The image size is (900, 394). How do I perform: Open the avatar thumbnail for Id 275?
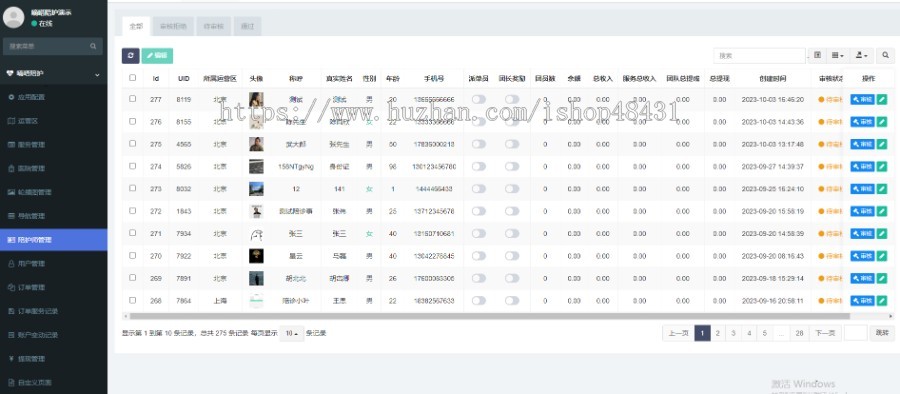pyautogui.click(x=256, y=144)
